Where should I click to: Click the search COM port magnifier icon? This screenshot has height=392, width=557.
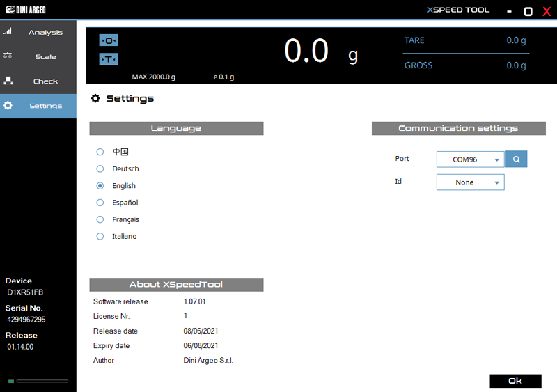[516, 159]
